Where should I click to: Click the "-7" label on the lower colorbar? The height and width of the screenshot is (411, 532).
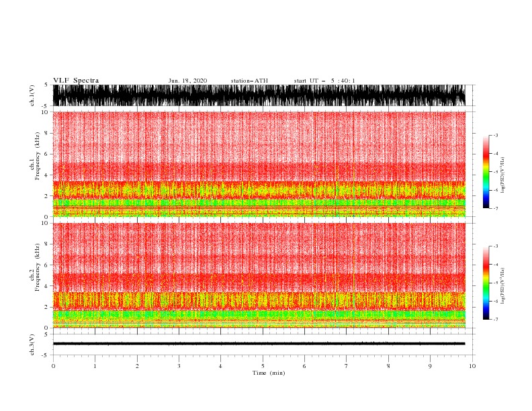(495, 320)
